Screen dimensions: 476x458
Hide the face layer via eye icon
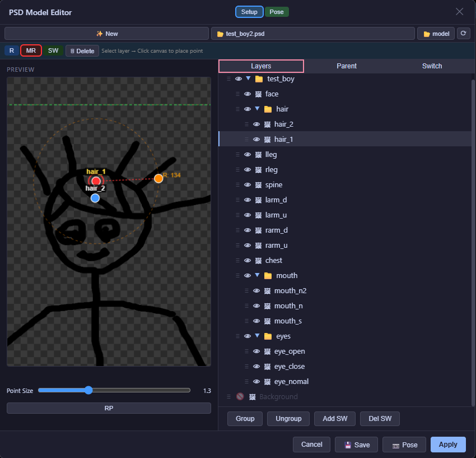(x=248, y=94)
